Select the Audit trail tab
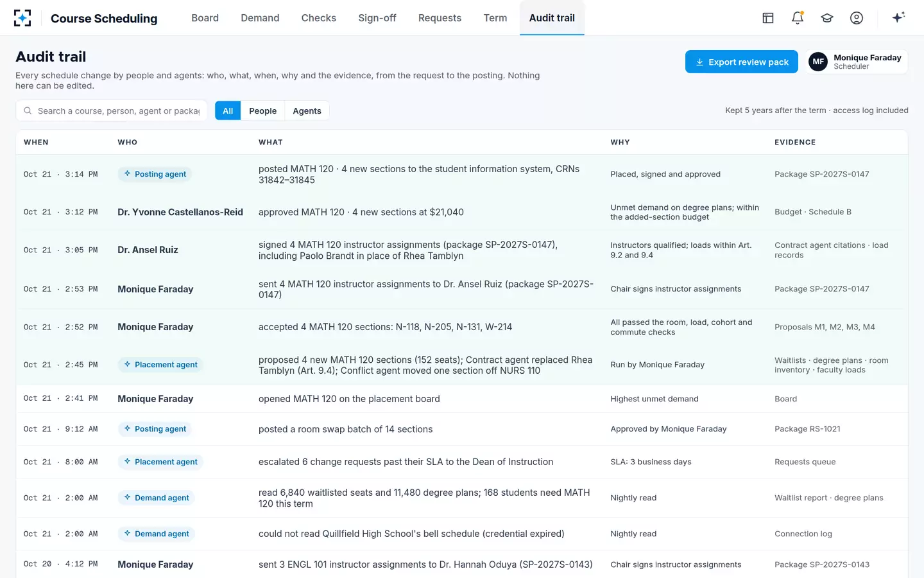 (552, 18)
